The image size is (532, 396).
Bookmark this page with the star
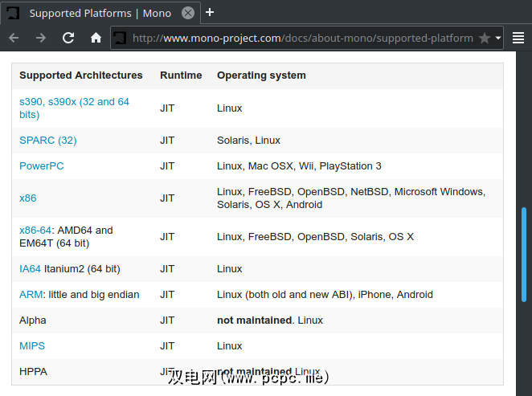484,38
